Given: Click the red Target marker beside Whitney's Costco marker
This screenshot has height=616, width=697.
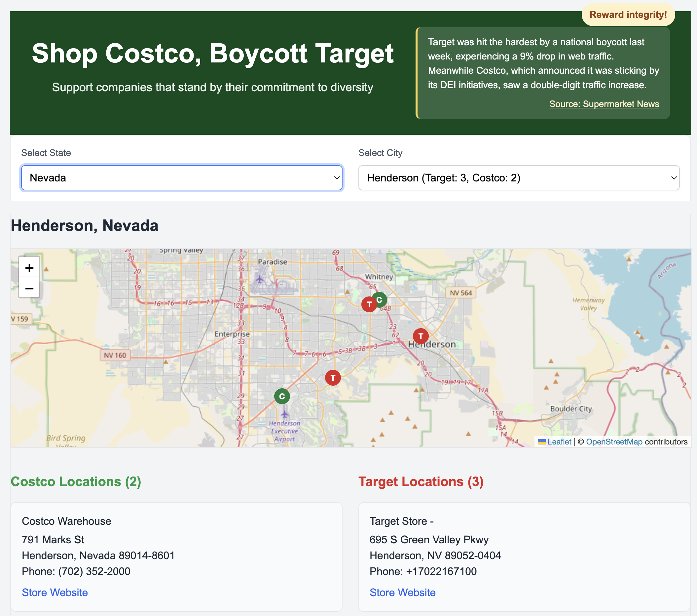Looking at the screenshot, I should [369, 304].
